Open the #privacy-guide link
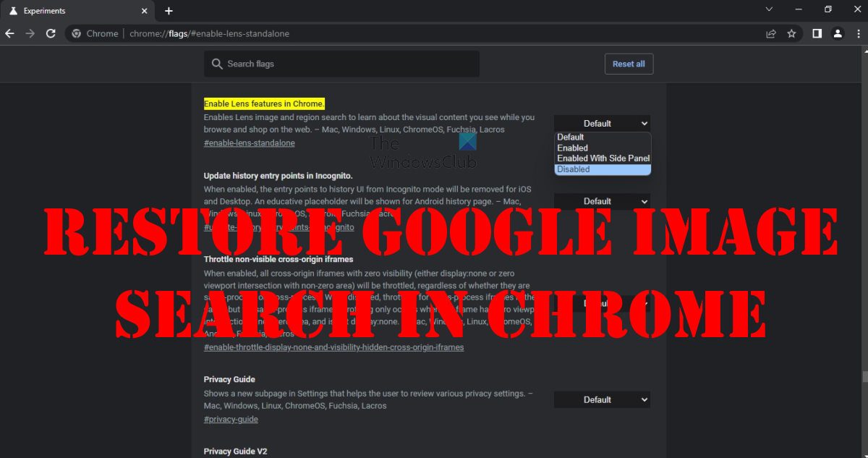Image resolution: width=868 pixels, height=458 pixels. point(231,420)
